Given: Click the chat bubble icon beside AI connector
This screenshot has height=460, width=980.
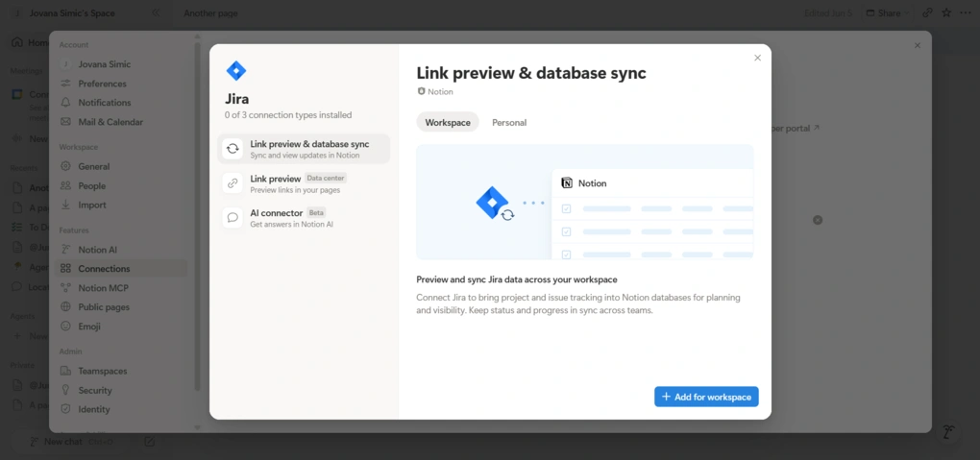Looking at the screenshot, I should (233, 217).
